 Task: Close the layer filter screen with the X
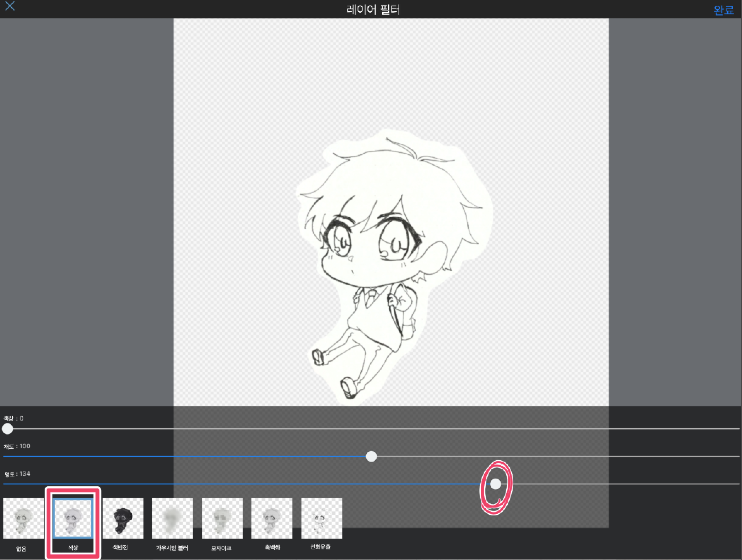click(10, 6)
